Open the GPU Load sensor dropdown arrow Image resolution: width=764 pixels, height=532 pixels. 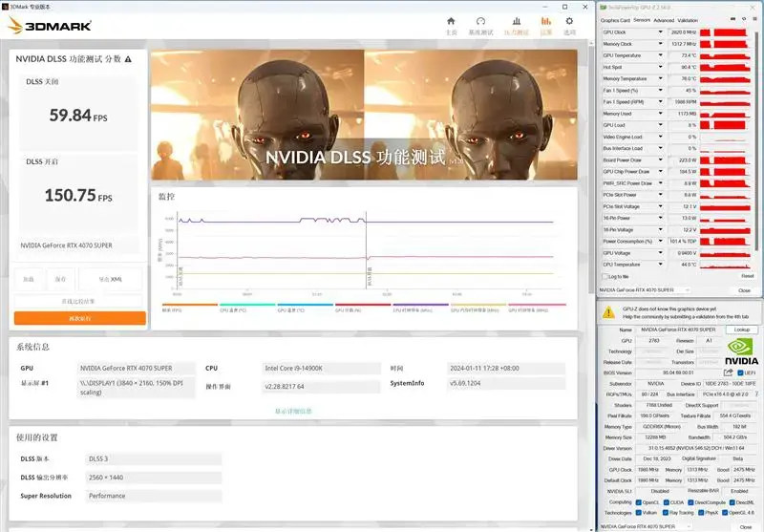660,125
